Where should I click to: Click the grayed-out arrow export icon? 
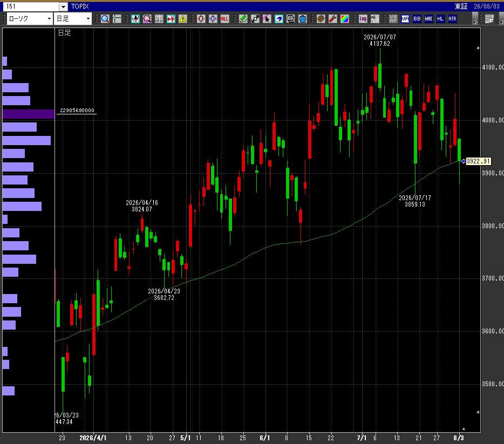[375, 19]
